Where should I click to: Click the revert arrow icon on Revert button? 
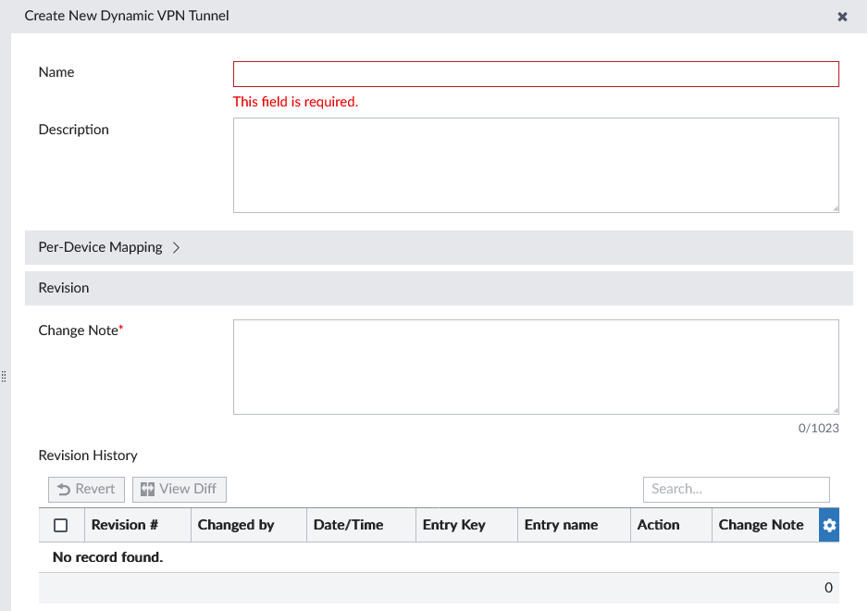click(66, 489)
